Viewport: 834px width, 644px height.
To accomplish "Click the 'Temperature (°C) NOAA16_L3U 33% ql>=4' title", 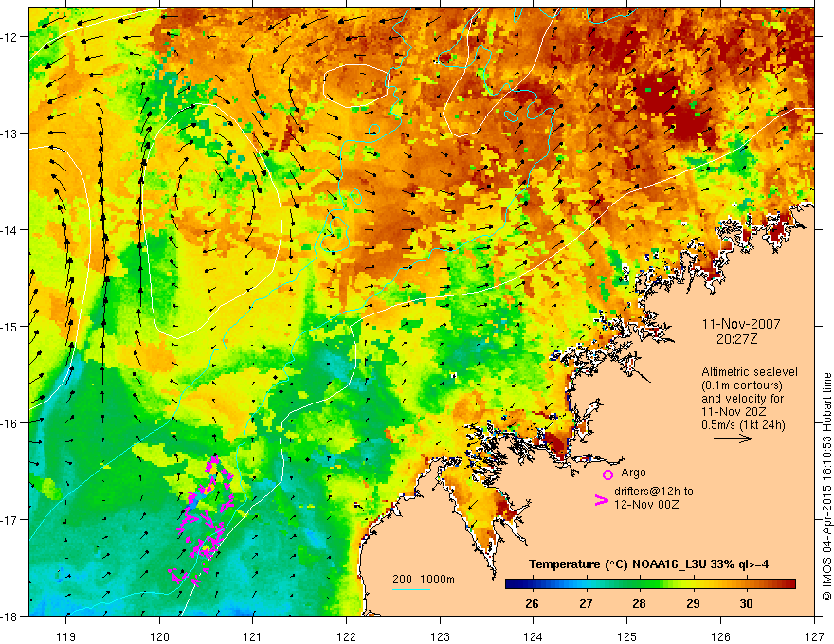I will pyautogui.click(x=648, y=564).
